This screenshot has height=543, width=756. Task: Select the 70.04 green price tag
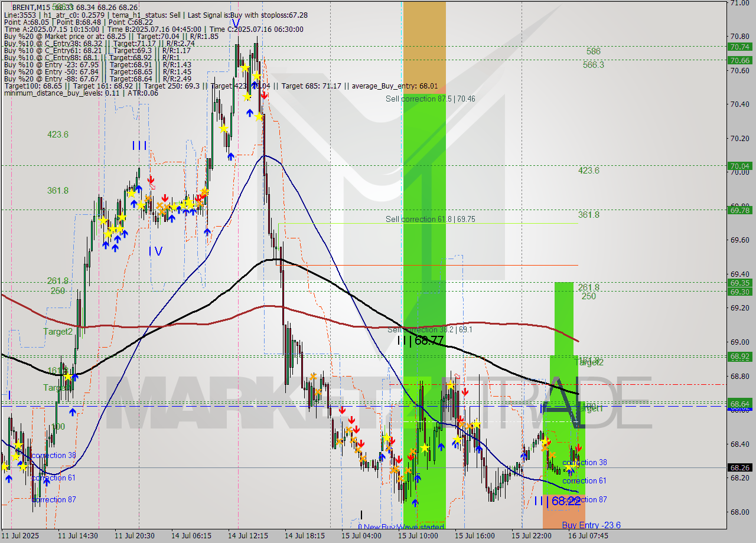(740, 166)
